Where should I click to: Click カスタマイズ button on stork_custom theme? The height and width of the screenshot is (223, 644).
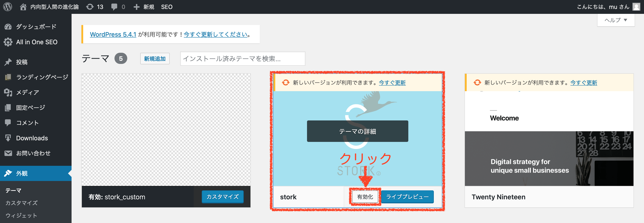tap(222, 197)
